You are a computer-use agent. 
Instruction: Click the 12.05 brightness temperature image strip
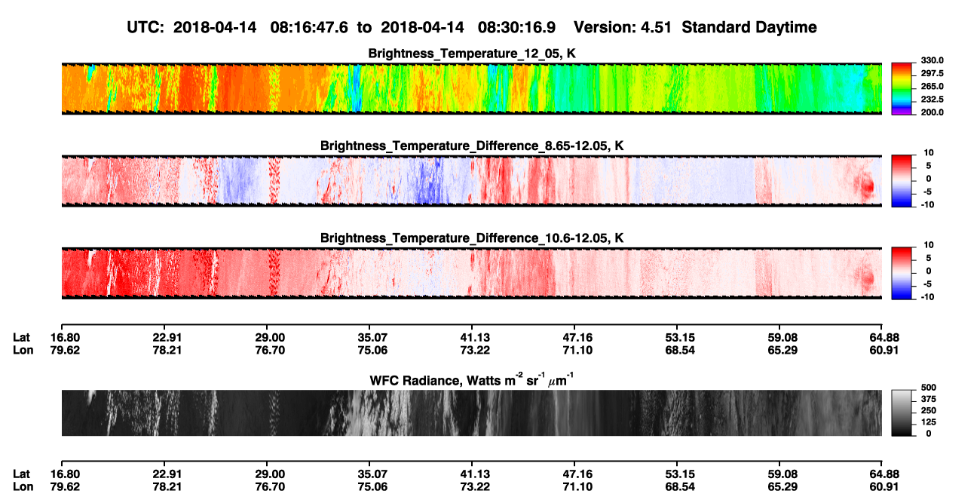coord(471,88)
